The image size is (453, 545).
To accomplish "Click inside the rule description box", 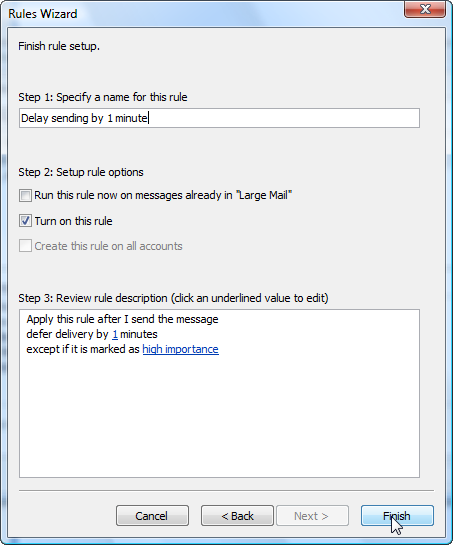I will (x=219, y=393).
